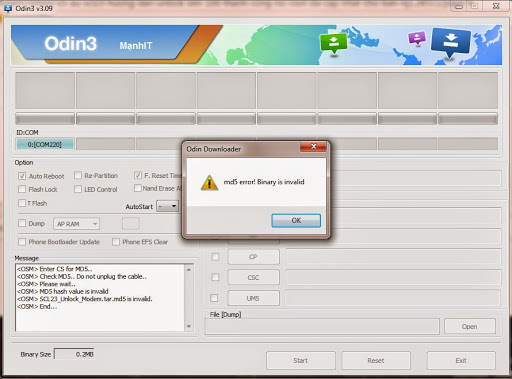Expand the AP RAM dump dropdown
The image size is (512, 379).
[76, 224]
